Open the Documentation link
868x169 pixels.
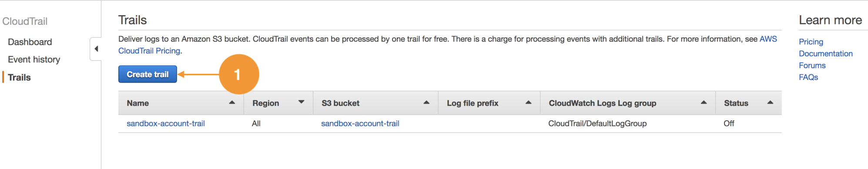pyautogui.click(x=826, y=53)
